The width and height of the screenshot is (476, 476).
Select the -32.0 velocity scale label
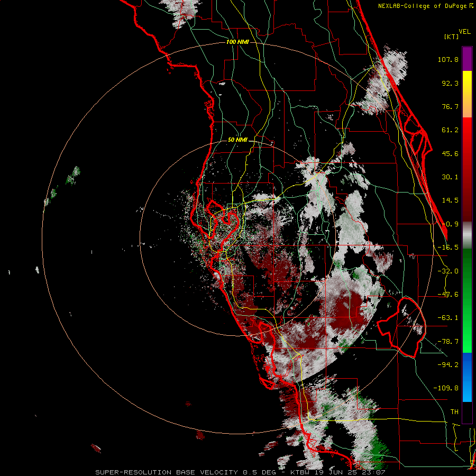point(448,271)
